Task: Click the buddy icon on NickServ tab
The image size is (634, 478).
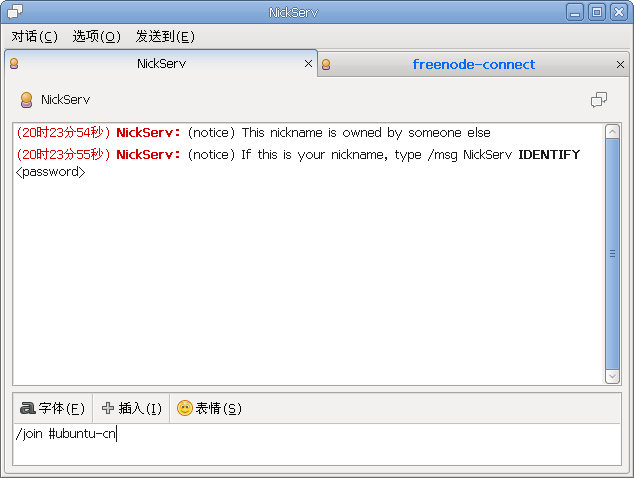Action: (14, 63)
